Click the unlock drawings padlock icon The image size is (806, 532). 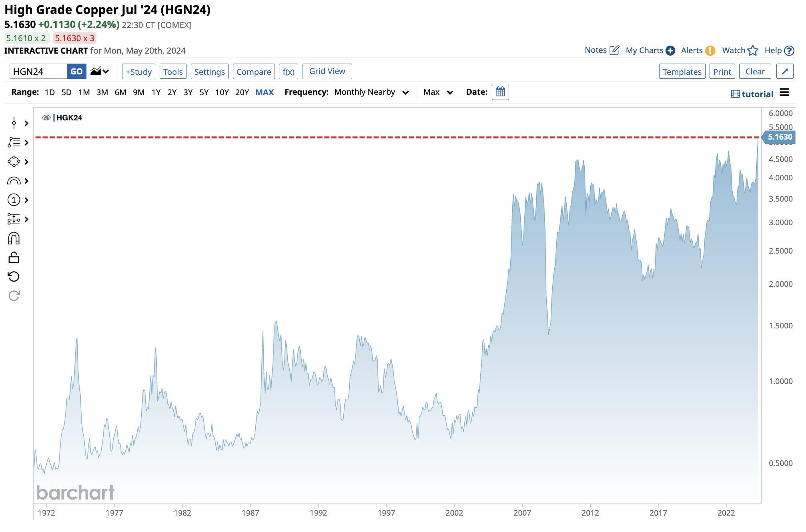click(14, 258)
